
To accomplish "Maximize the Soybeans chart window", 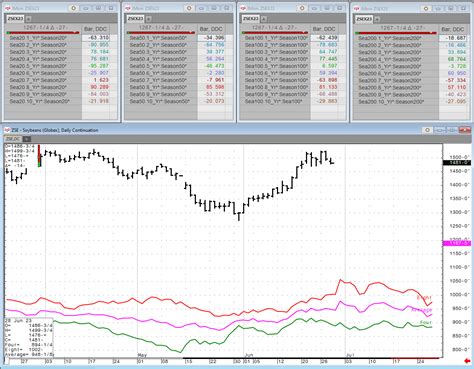I will [452, 130].
